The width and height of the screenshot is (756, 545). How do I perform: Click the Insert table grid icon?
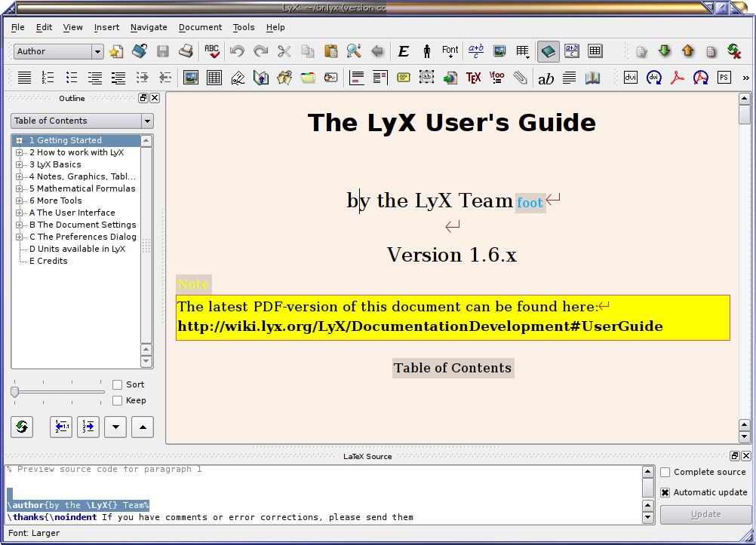coord(214,78)
